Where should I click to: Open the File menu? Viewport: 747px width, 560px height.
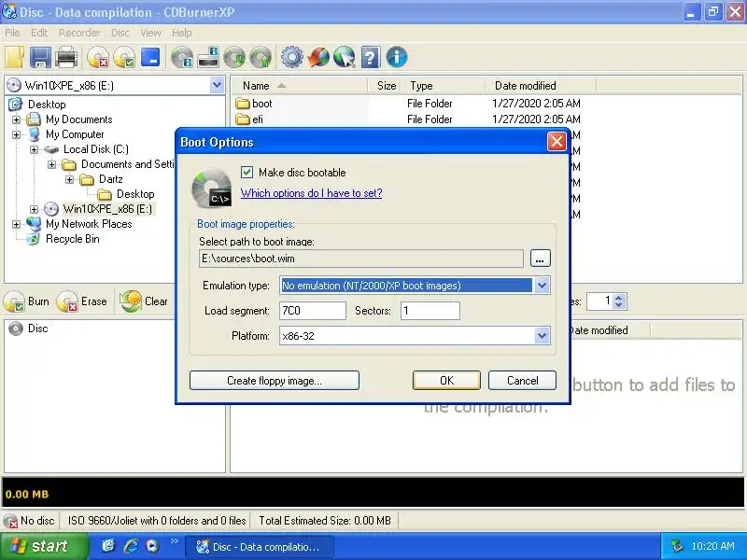(x=12, y=33)
